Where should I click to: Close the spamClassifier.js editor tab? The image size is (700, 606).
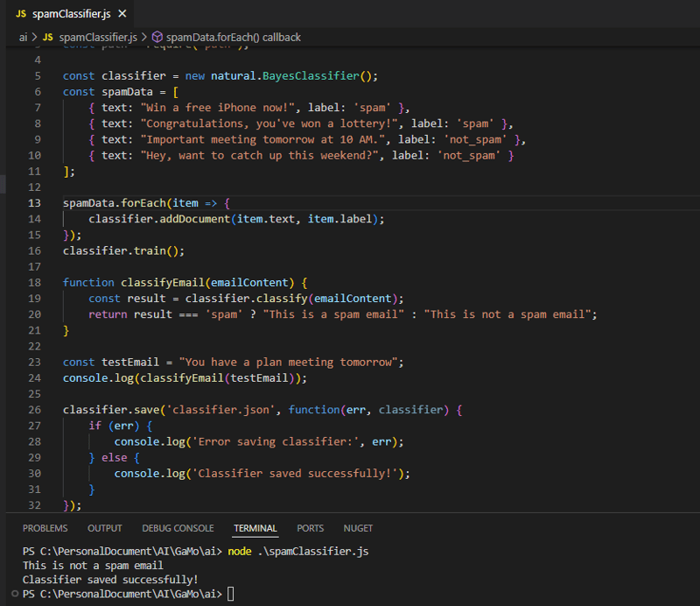coord(122,14)
